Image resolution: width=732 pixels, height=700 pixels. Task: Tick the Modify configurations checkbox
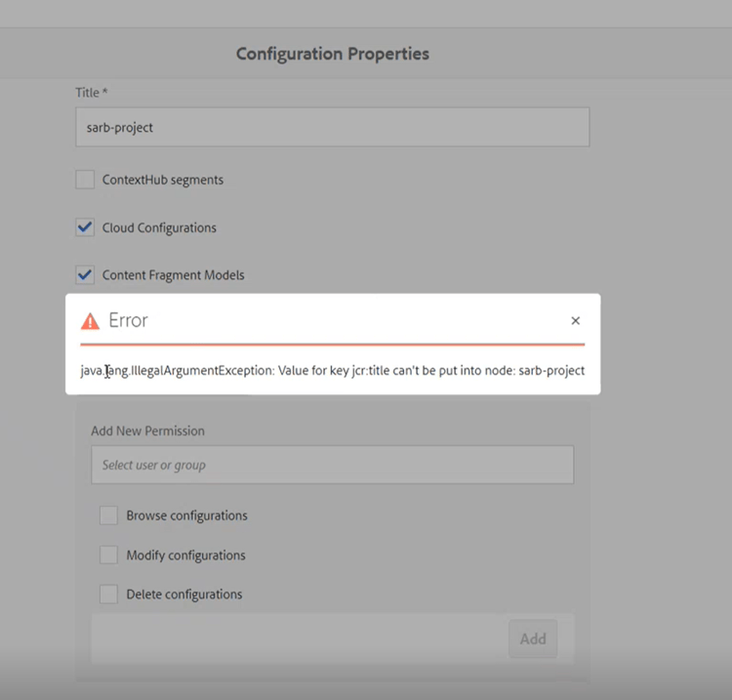[108, 555]
